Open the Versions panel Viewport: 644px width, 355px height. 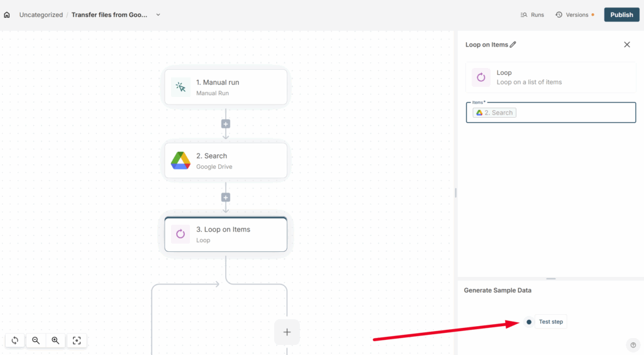tap(574, 14)
